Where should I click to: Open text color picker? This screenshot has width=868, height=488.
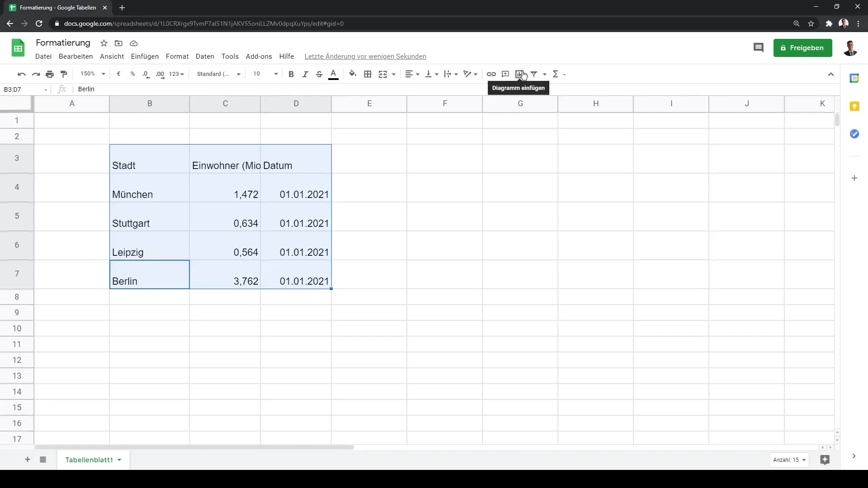[334, 74]
